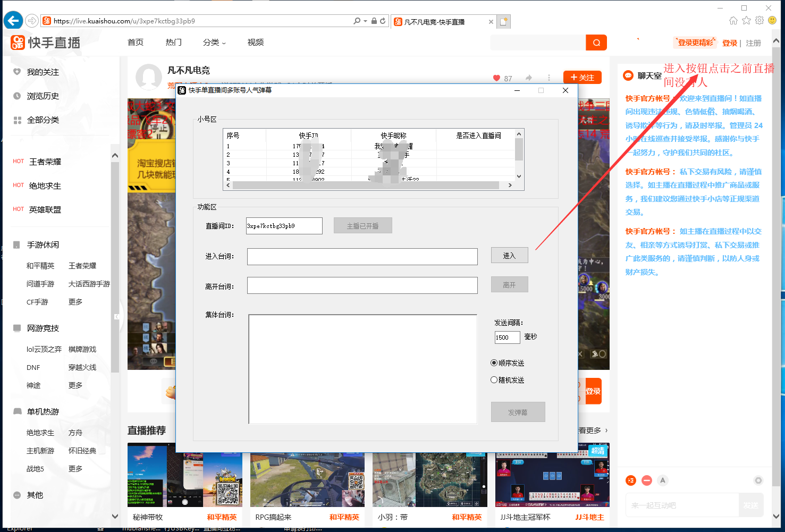Click the 进入 button
Viewport: 785px width, 532px height.
[x=509, y=256]
